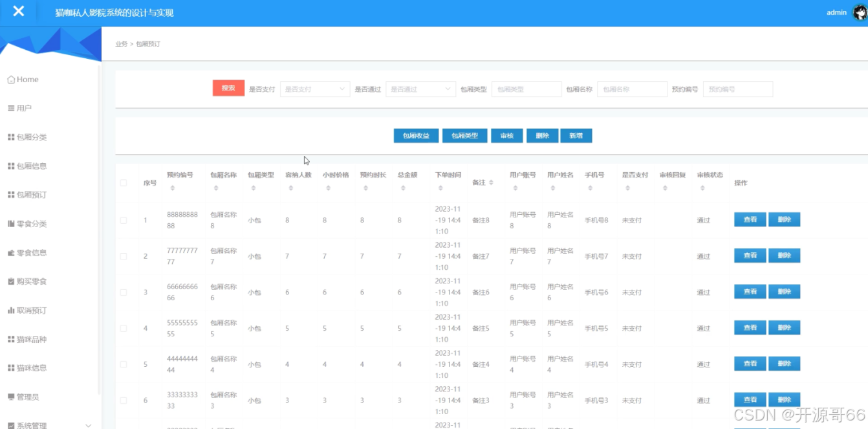Image resolution: width=868 pixels, height=429 pixels.
Task: Check the row 1 checkbox (88888888)
Action: coord(124,220)
